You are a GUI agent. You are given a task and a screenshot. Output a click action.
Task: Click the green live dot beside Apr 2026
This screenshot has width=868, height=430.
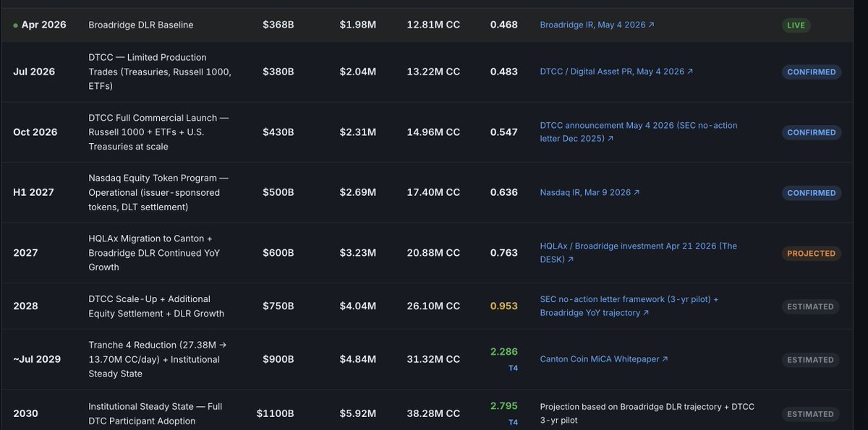[15, 25]
